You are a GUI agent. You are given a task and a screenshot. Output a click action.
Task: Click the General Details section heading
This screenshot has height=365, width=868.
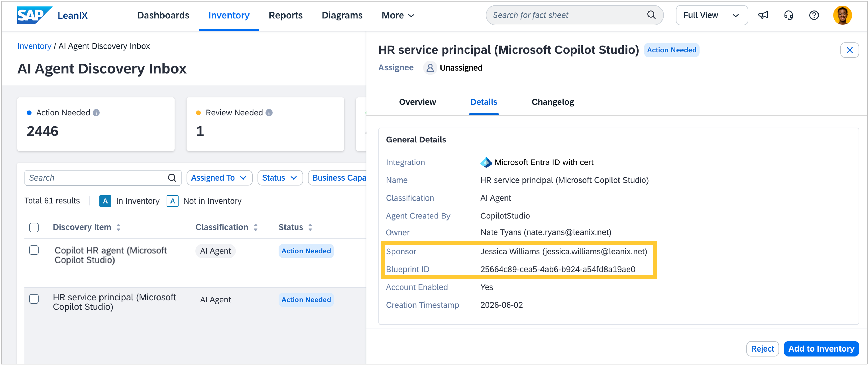click(416, 140)
